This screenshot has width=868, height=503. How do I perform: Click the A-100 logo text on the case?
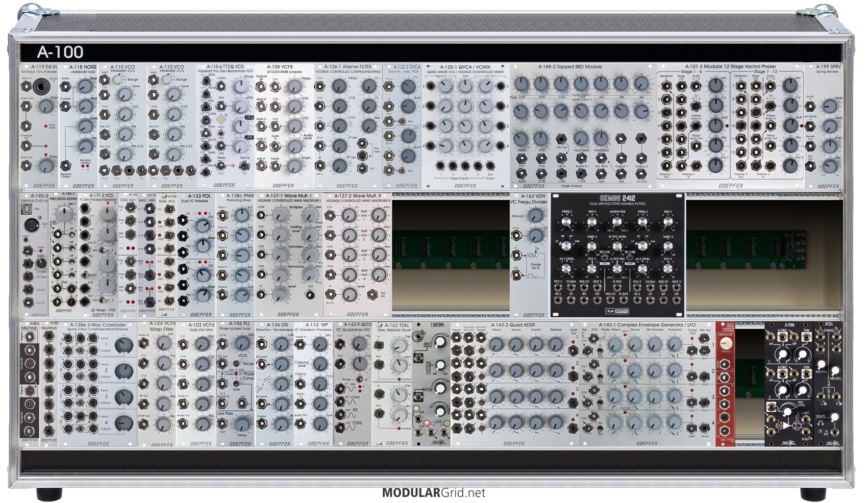(60, 52)
